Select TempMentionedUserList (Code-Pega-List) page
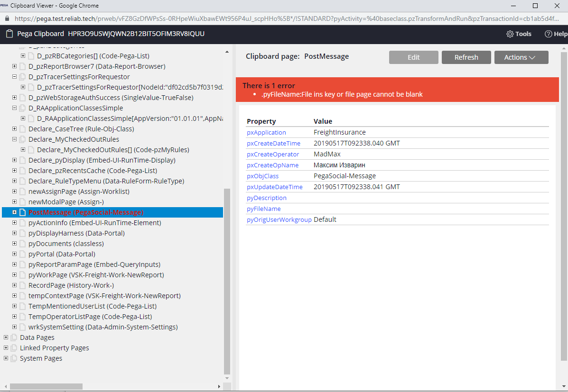The width and height of the screenshot is (568, 392). coord(93,306)
